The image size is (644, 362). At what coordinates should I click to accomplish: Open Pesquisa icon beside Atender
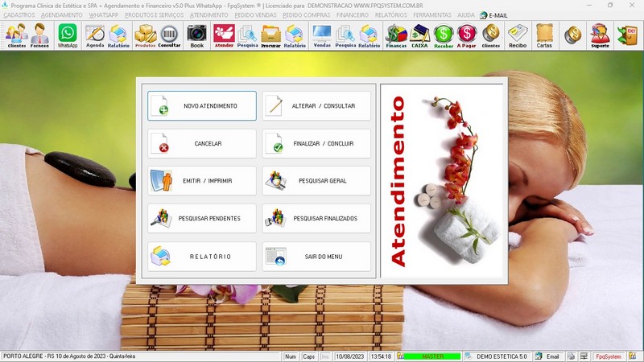(247, 35)
